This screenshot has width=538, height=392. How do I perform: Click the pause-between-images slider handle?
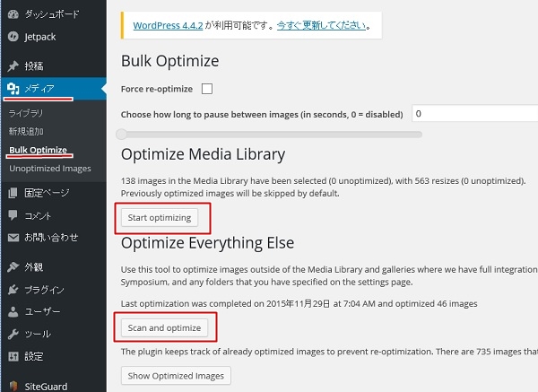[121, 135]
